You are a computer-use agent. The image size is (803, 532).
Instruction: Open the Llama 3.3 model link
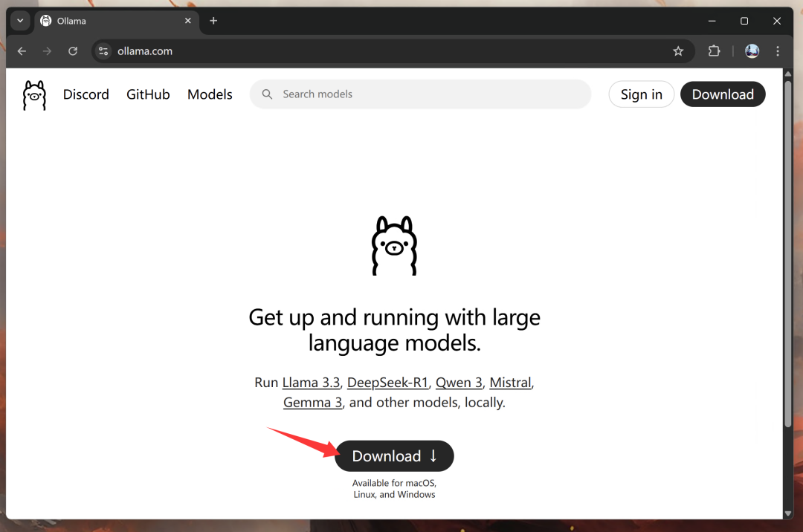pyautogui.click(x=311, y=383)
